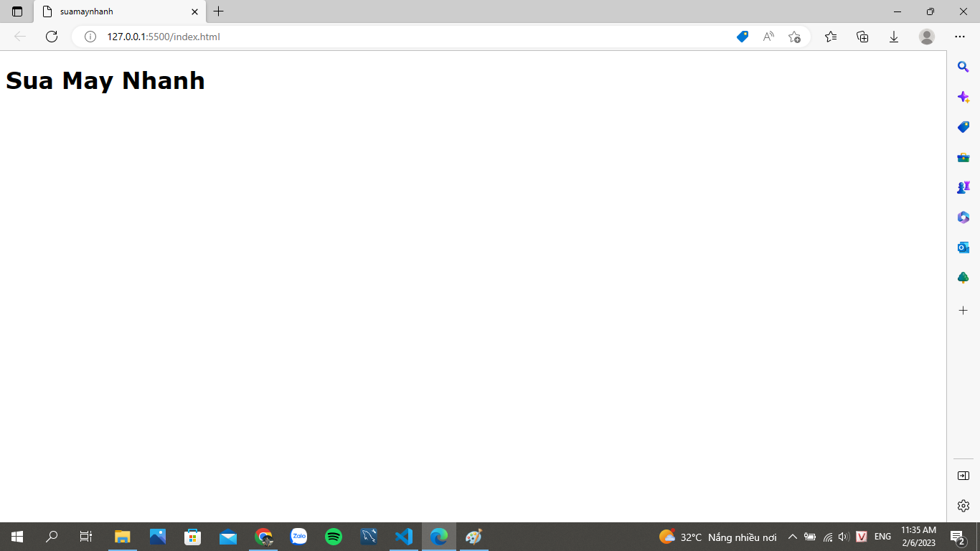Viewport: 980px width, 551px height.
Task: Open Downloads panel
Action: pos(894,37)
